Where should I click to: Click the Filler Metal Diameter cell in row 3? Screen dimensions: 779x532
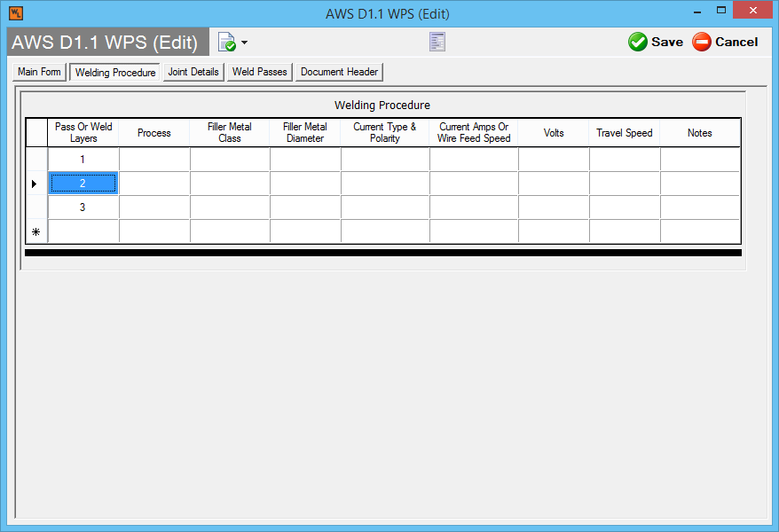[x=305, y=207]
